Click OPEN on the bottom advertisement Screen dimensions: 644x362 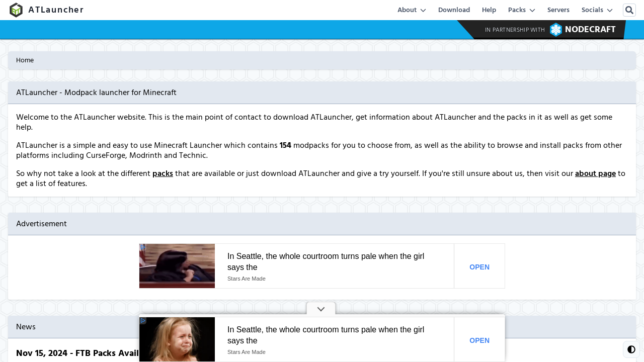click(x=479, y=340)
